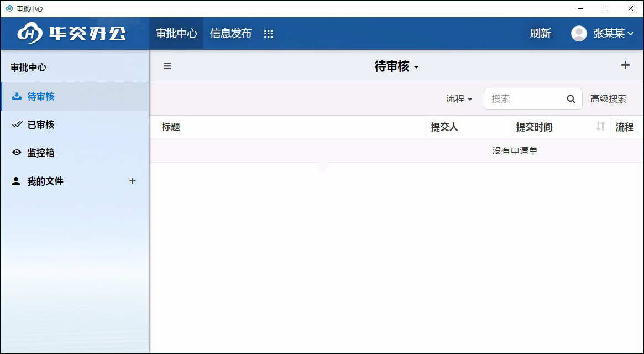Screen dimensions: 644x354
Task: Switch to 审批中心 tab
Action: pos(176,33)
